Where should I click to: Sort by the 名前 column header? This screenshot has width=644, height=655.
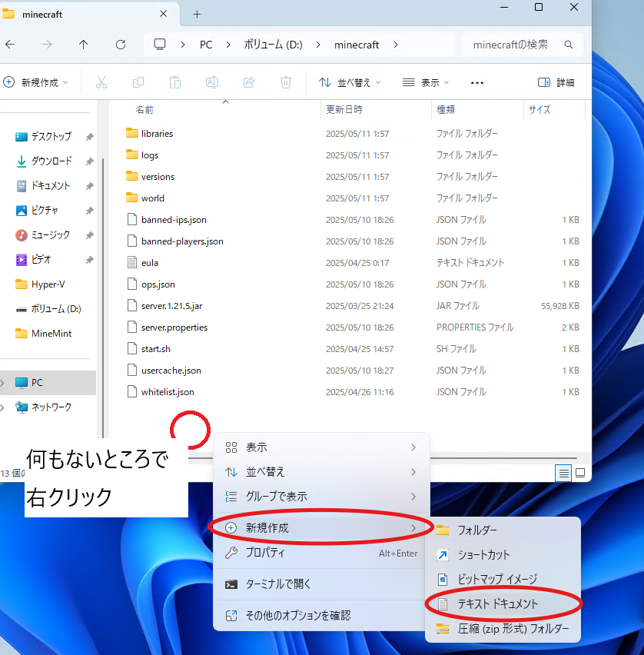point(144,109)
